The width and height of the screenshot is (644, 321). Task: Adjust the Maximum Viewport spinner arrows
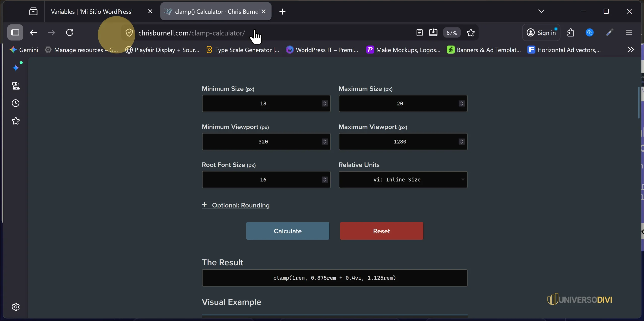click(x=462, y=141)
